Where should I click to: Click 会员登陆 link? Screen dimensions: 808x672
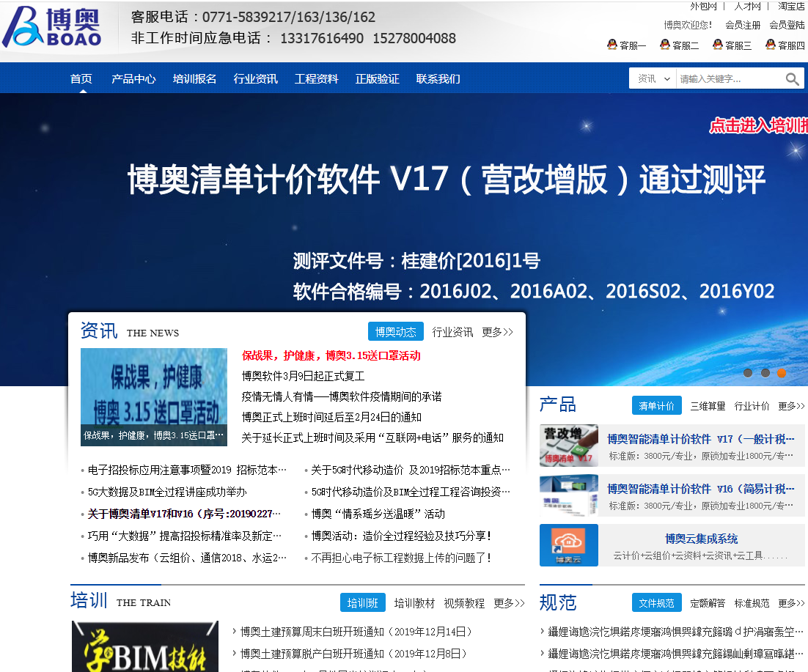(786, 25)
